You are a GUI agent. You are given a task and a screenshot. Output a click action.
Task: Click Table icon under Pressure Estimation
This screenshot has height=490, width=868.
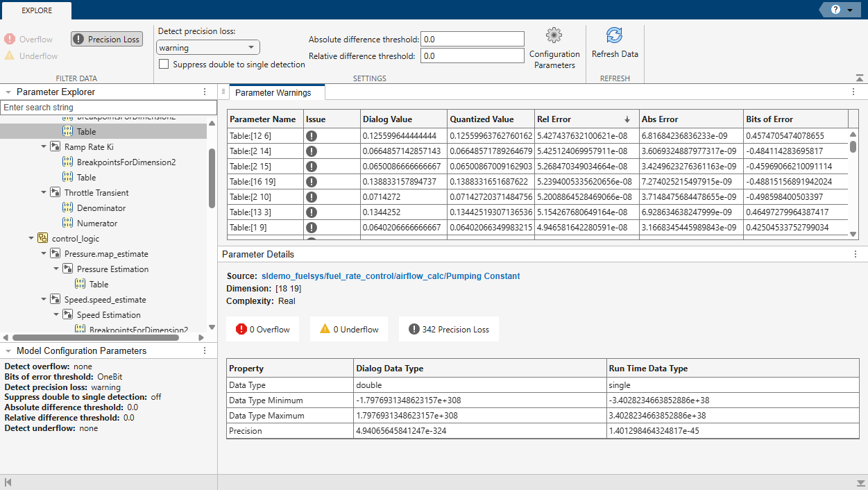coord(80,284)
